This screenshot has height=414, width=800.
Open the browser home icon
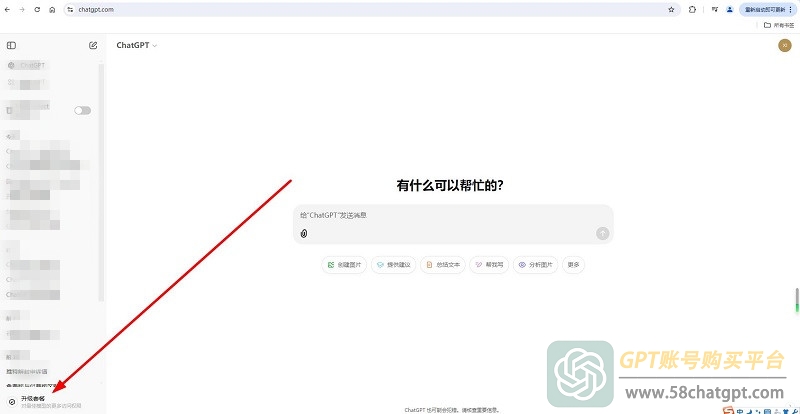coord(52,10)
